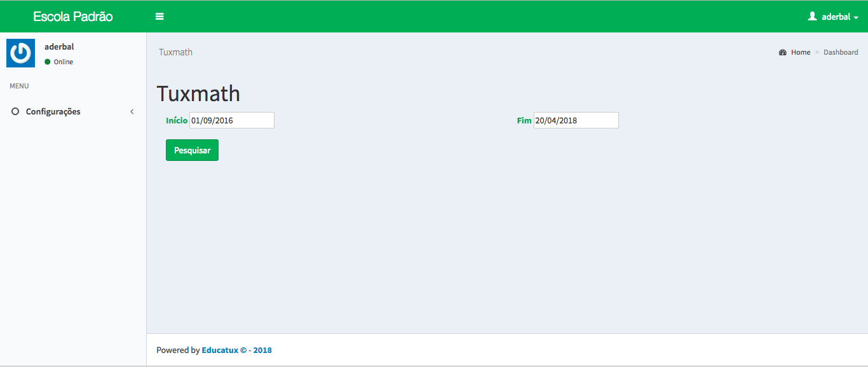The height and width of the screenshot is (367, 868).
Task: Toggle the sidebar with hamburger icon
Action: pyautogui.click(x=159, y=17)
